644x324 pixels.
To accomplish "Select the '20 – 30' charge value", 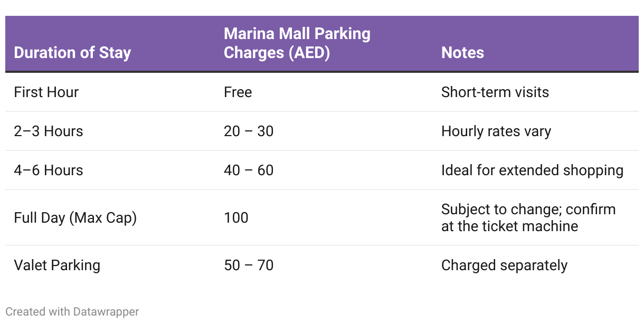I will click(249, 131).
